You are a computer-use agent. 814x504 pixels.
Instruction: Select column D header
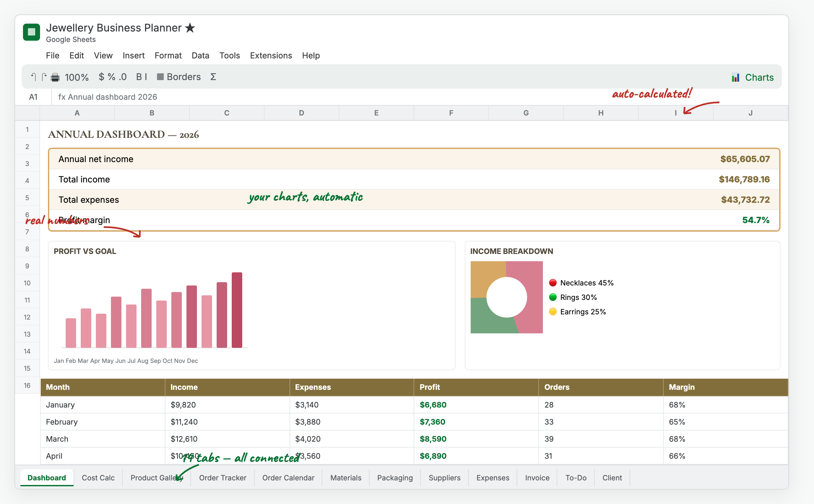pos(301,113)
